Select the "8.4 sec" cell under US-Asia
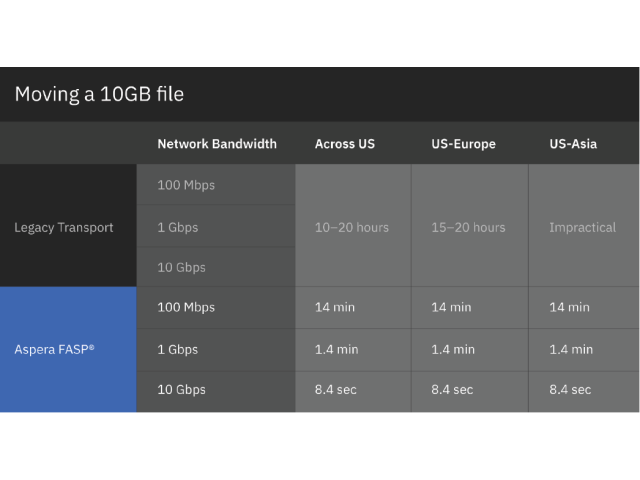The image size is (640, 480). coord(570,389)
